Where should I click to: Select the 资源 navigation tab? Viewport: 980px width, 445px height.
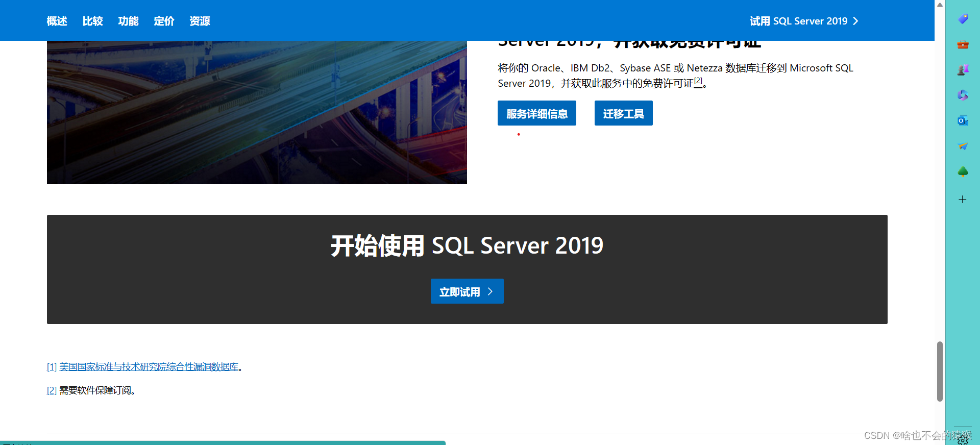[x=200, y=21]
